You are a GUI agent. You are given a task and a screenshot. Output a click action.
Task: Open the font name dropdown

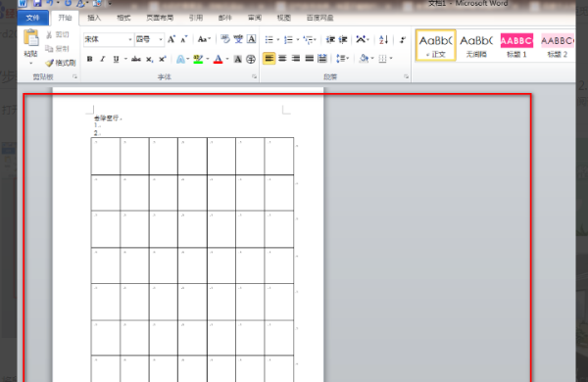130,39
